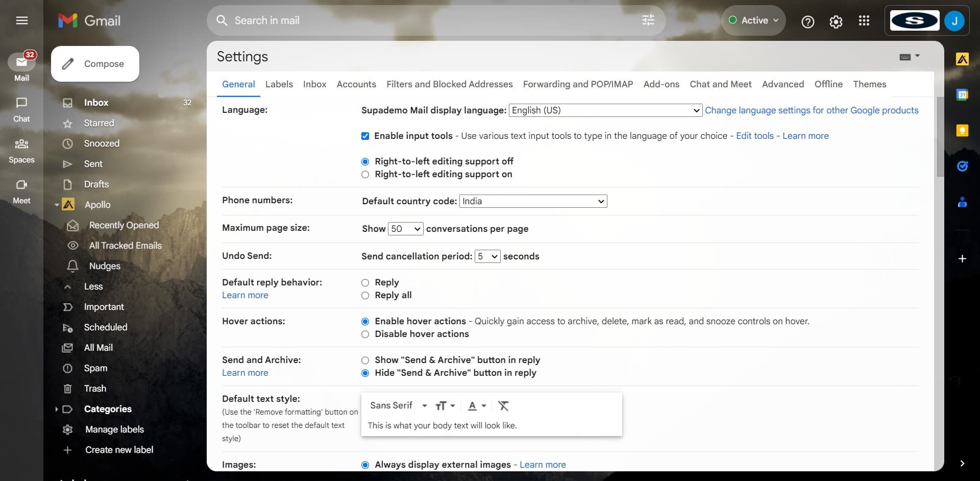The image size is (980, 481).
Task: Uncheck Enable input tools
Action: tap(364, 136)
